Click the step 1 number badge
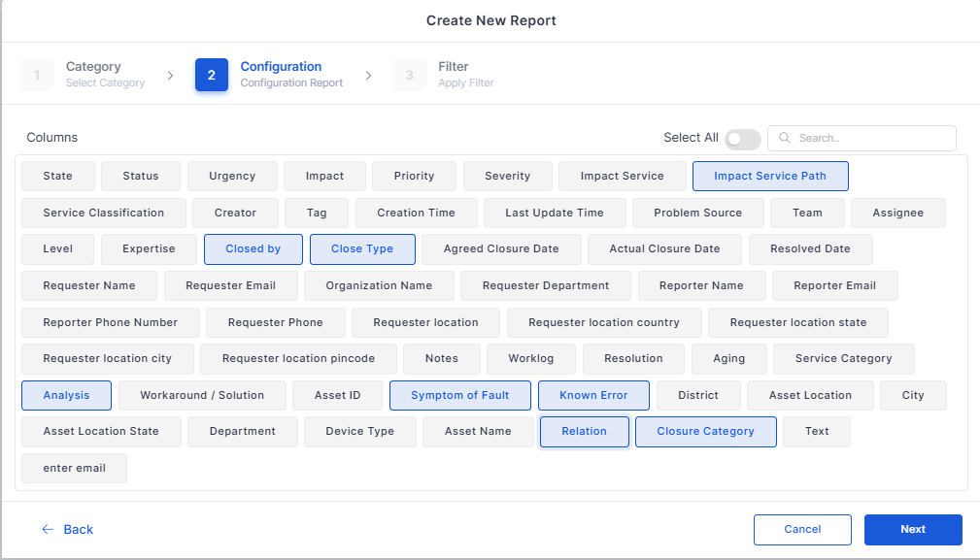Viewport: 980px width, 560px height. [x=37, y=75]
